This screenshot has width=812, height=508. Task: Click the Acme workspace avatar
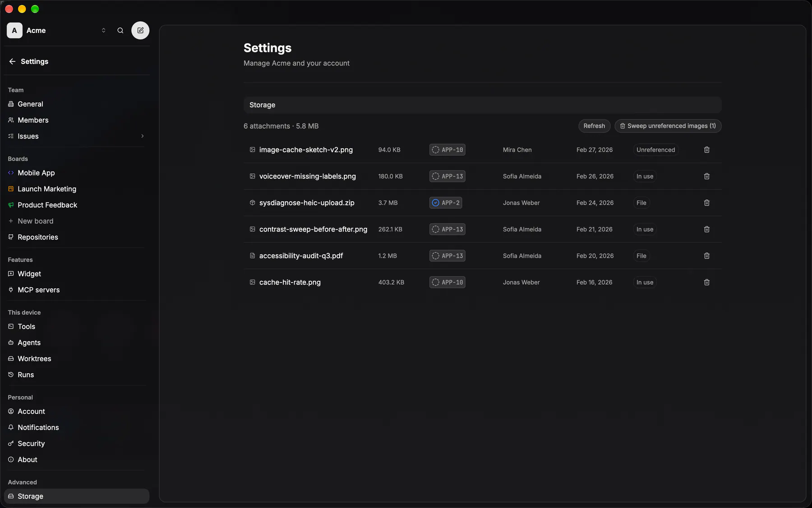point(14,30)
